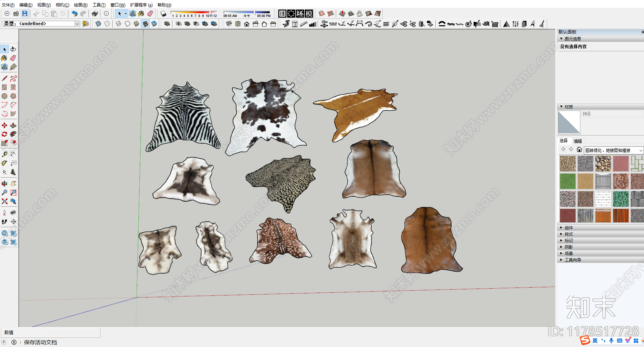The image size is (644, 347).
Task: Switch to Iso view house icon
Action: (x=229, y=24)
